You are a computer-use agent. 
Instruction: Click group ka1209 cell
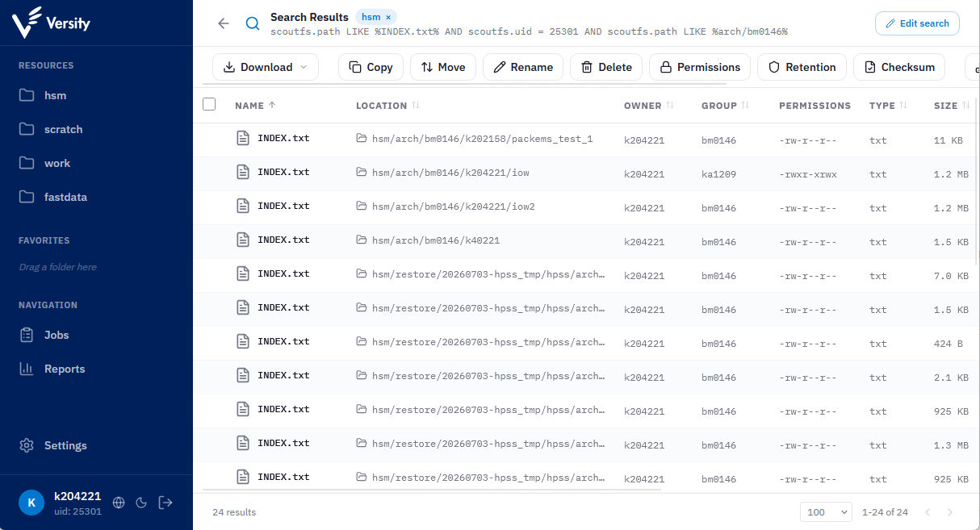[x=718, y=174]
